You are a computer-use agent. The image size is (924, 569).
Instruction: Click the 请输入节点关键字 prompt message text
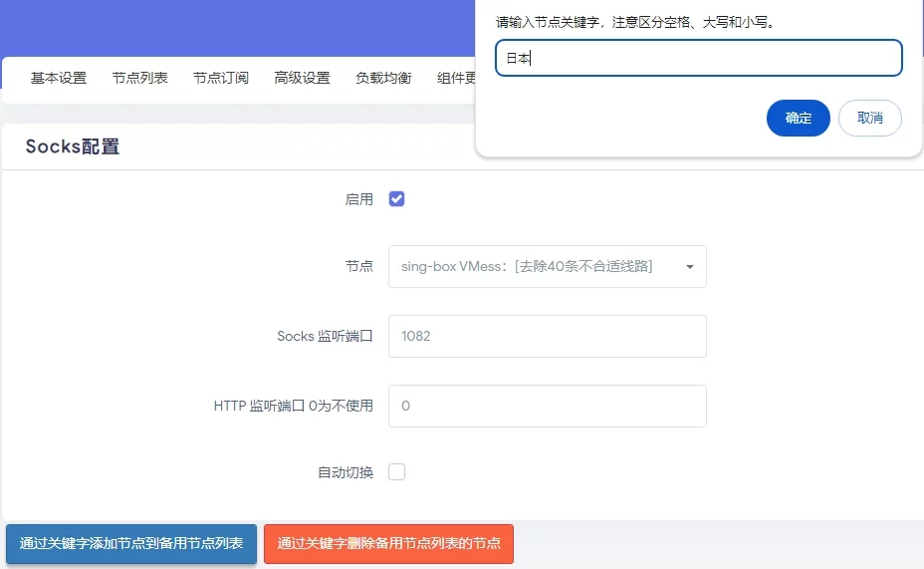(636, 22)
